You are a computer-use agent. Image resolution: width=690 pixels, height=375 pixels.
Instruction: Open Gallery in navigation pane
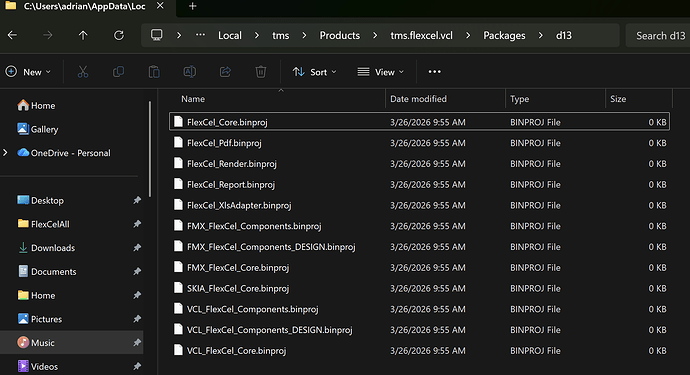point(37,129)
